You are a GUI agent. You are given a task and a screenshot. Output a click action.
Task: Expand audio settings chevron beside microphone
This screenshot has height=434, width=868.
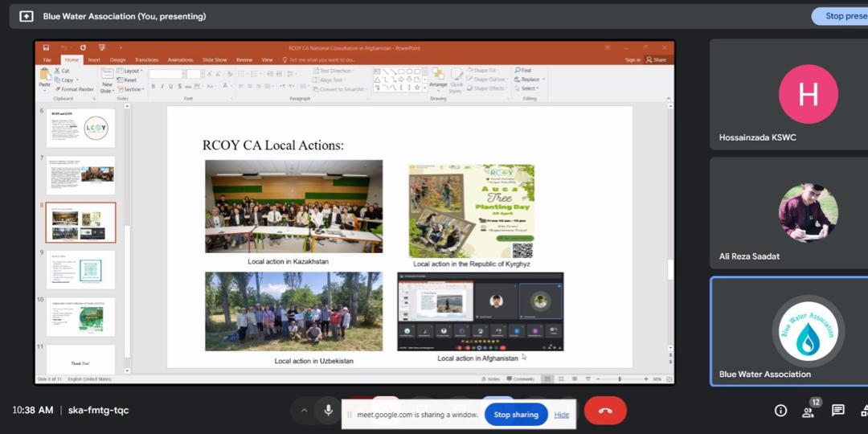click(304, 411)
